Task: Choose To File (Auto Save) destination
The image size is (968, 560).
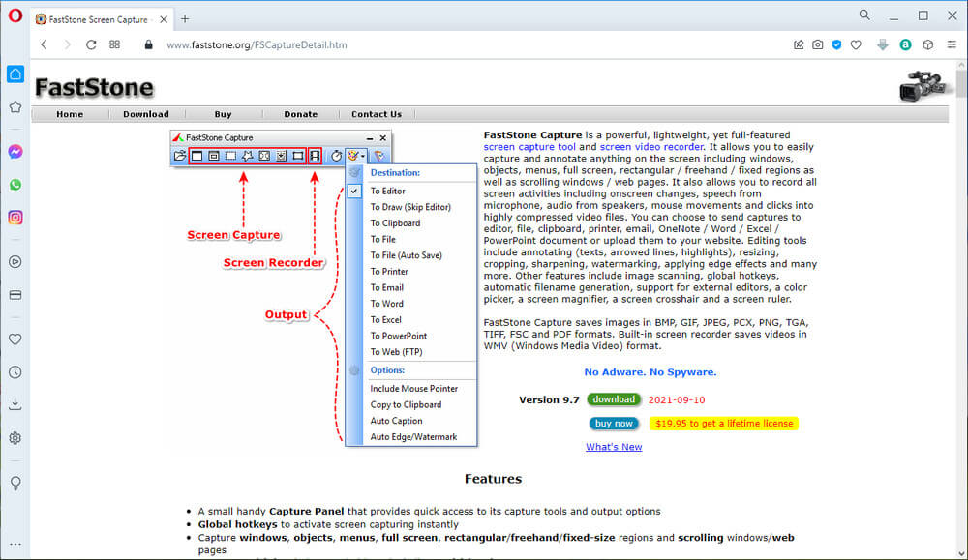Action: click(x=407, y=255)
